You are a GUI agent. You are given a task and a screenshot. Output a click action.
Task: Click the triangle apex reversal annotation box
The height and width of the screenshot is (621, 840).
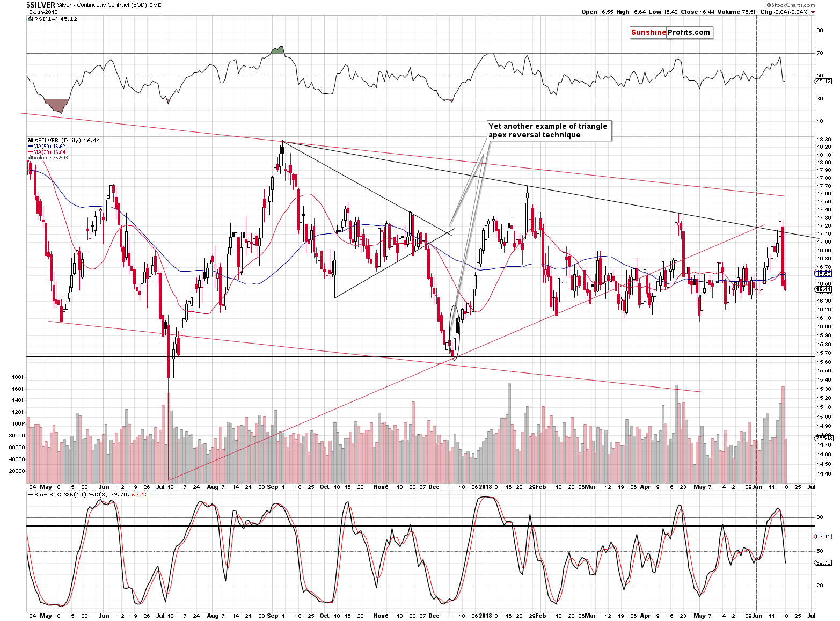click(549, 130)
